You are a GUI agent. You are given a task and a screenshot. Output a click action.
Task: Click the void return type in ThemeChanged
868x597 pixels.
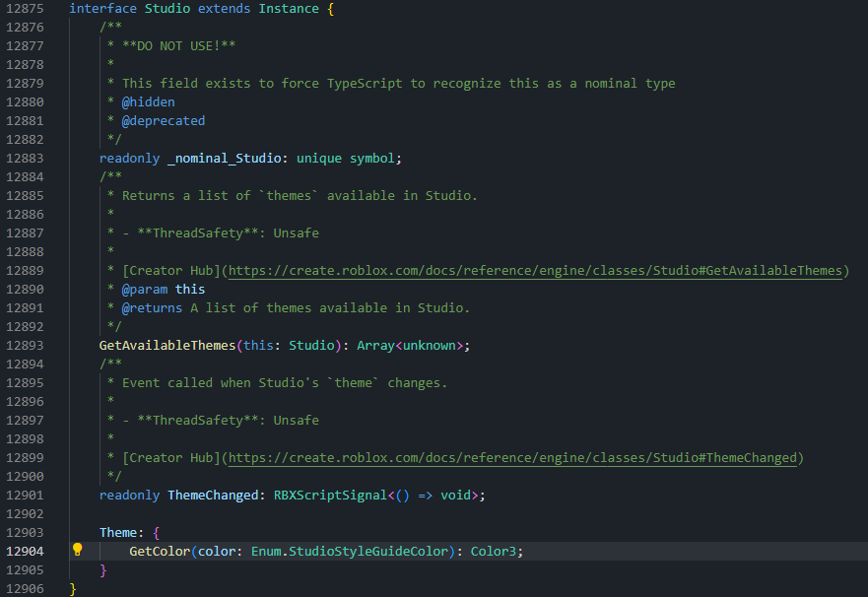(x=455, y=496)
